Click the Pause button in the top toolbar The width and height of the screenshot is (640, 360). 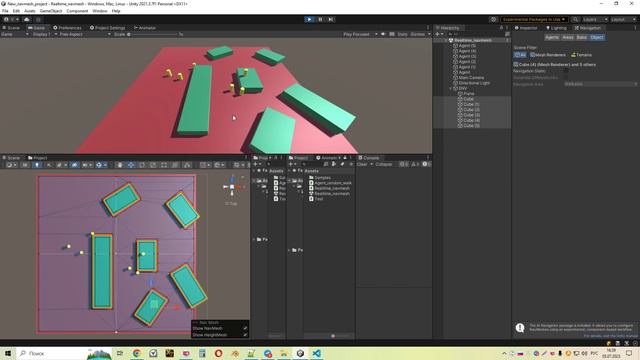320,19
